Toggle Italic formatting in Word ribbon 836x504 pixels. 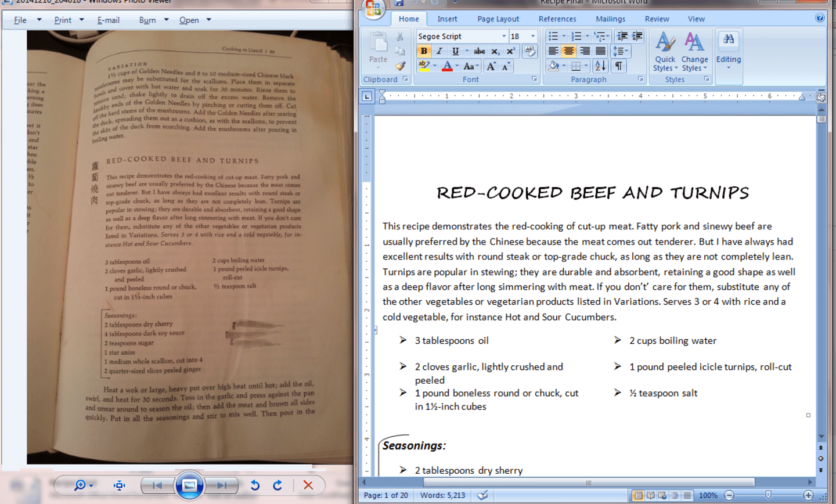pos(439,51)
